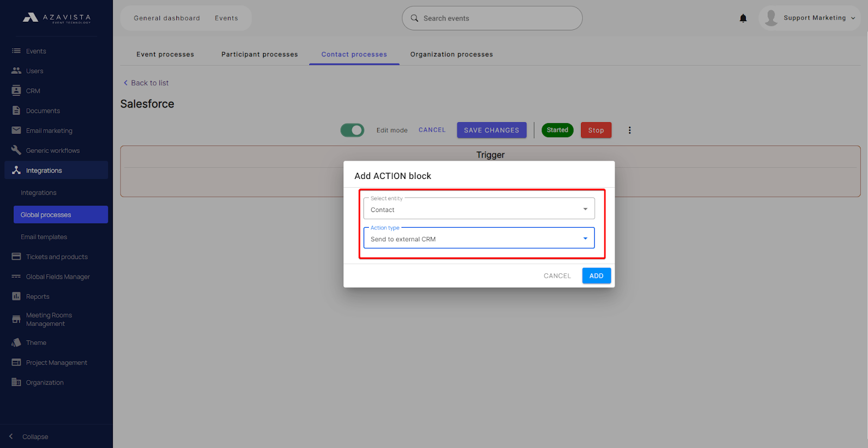Screen dimensions: 868x448
Task: Click the Search events field
Action: click(492, 18)
